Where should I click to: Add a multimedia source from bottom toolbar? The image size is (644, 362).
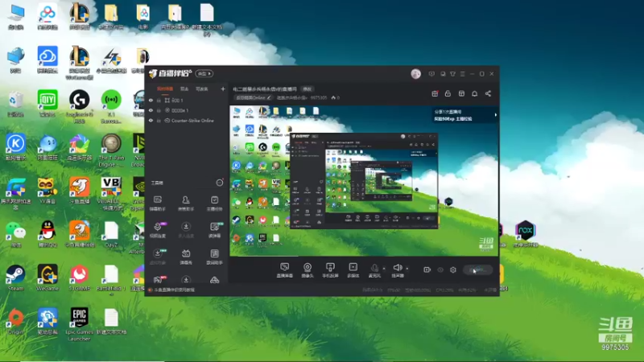click(353, 270)
